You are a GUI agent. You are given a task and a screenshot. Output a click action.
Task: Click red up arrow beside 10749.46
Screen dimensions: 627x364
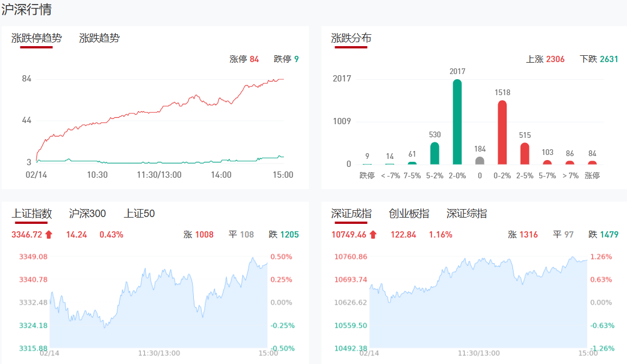click(373, 235)
